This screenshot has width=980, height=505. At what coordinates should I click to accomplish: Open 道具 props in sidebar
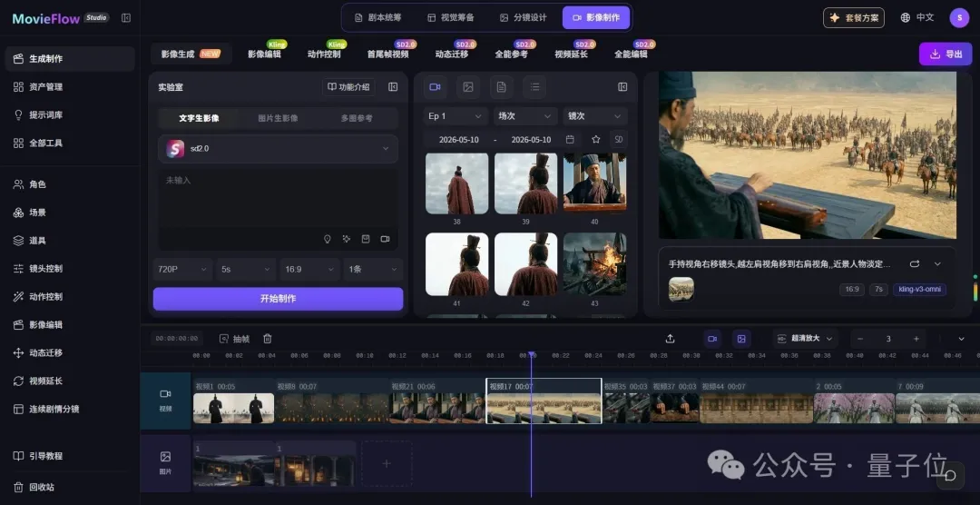point(69,241)
